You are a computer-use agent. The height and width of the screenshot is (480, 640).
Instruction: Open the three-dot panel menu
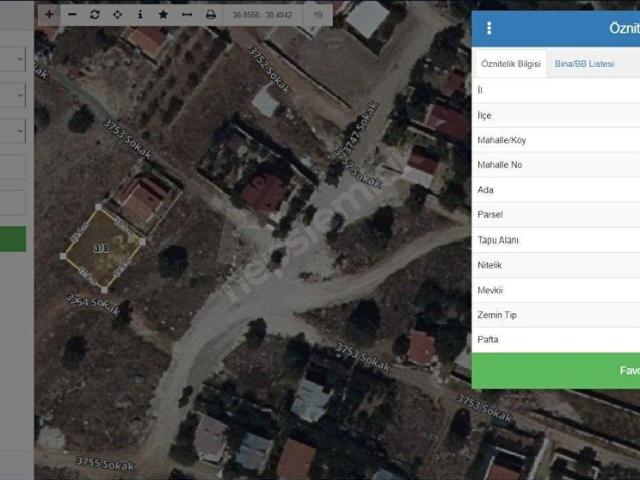point(489,28)
